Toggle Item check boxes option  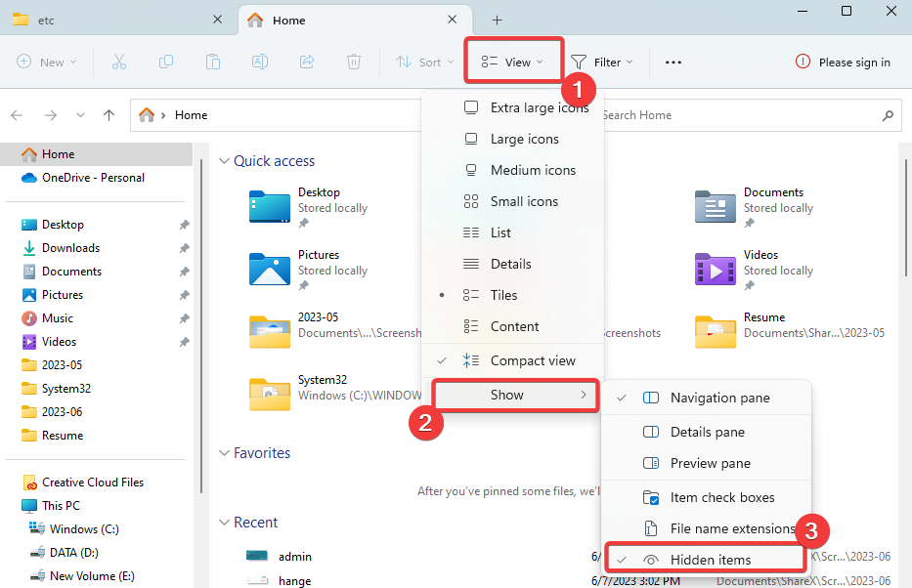[706, 497]
